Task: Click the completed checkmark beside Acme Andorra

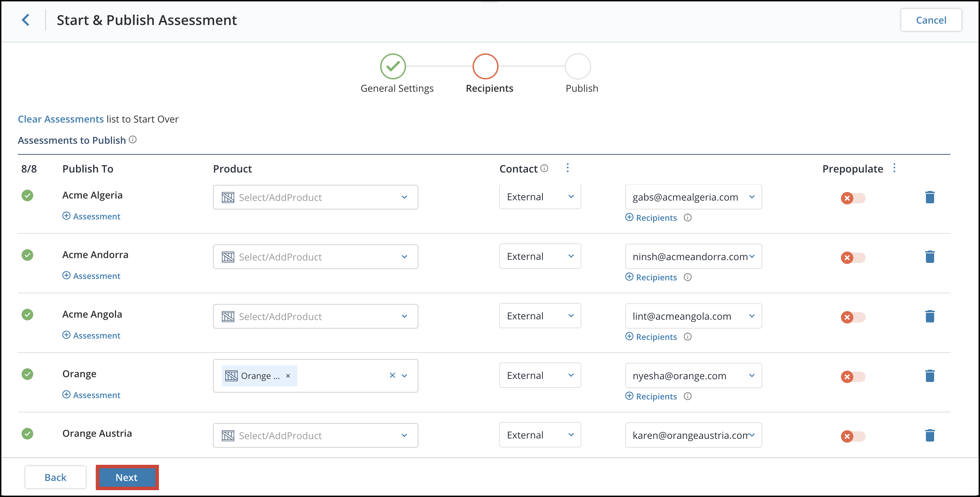Action: click(27, 255)
